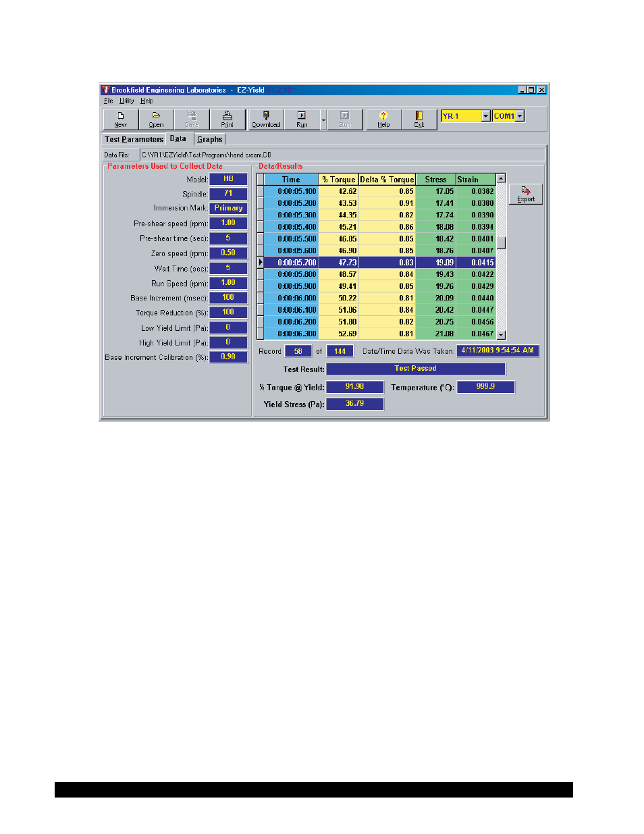Click the Delta % Torque column header
The image size is (644, 834).
tap(387, 180)
